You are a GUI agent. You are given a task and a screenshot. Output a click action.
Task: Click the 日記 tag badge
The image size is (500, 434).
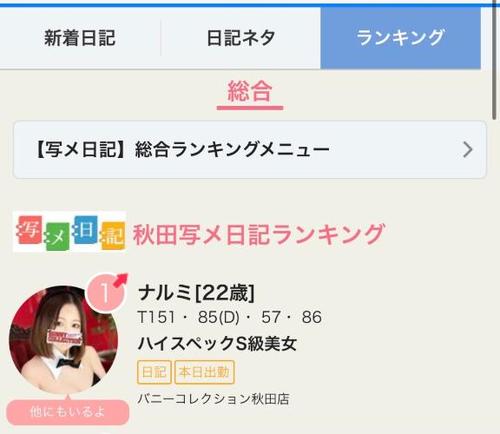click(154, 372)
